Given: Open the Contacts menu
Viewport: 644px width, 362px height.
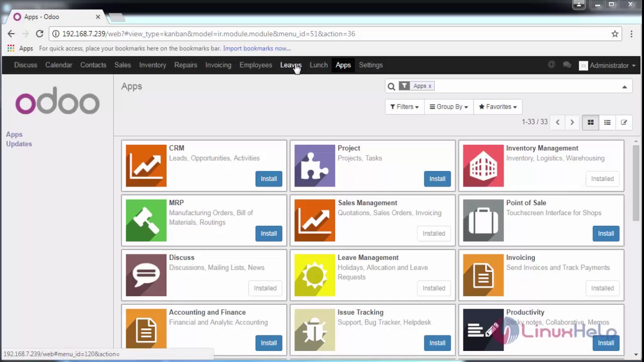Looking at the screenshot, I should 93,65.
